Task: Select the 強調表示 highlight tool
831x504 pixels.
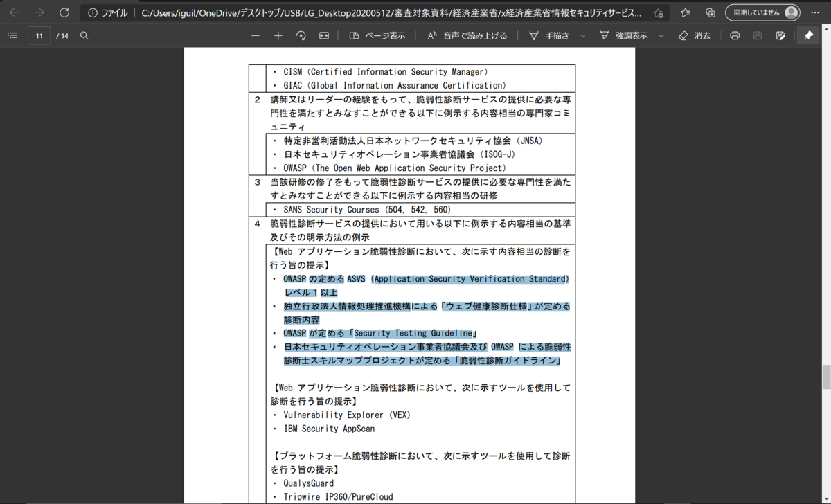Action: (624, 35)
